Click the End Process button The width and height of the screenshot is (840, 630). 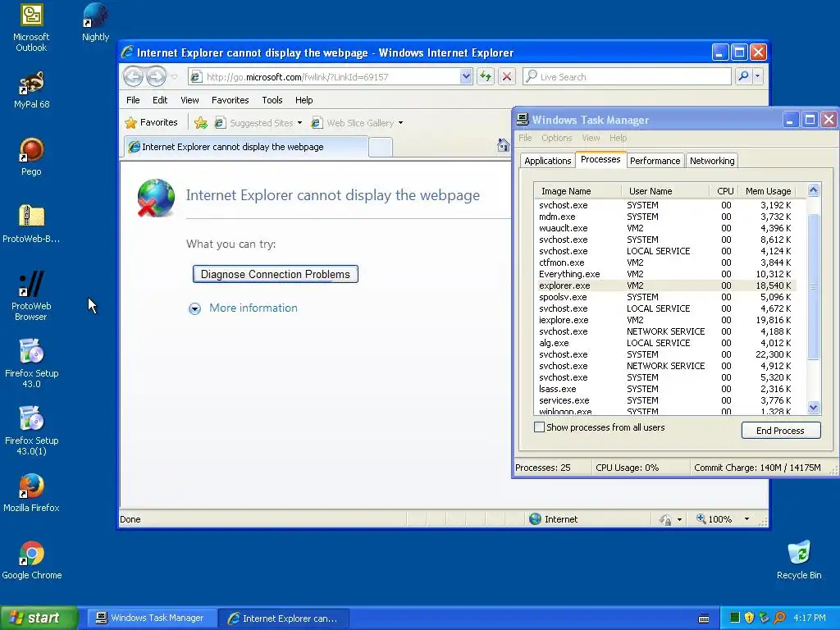point(781,430)
